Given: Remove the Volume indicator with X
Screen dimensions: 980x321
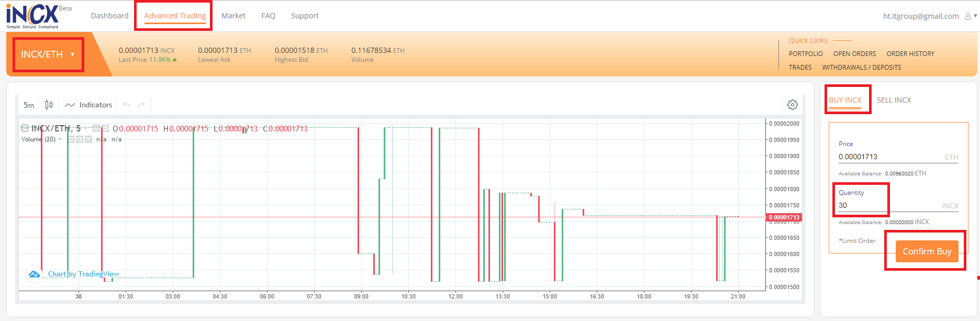Looking at the screenshot, I should 88,139.
